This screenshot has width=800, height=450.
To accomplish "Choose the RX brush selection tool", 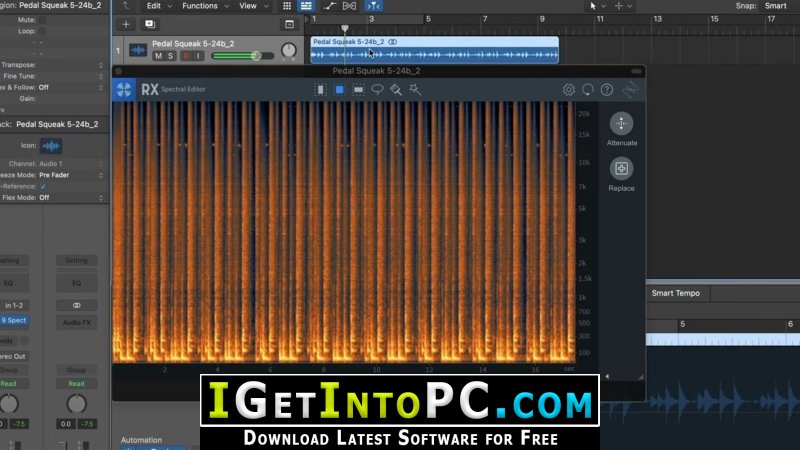I will point(396,90).
